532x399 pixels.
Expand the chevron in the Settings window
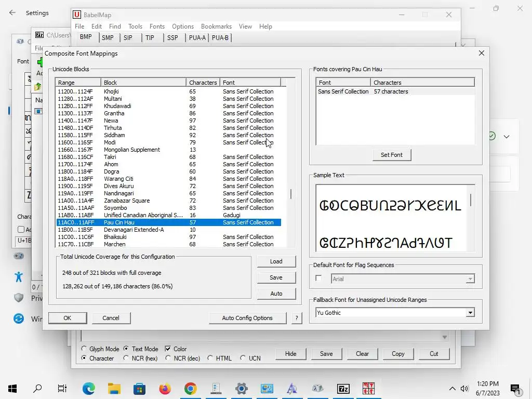(x=507, y=137)
